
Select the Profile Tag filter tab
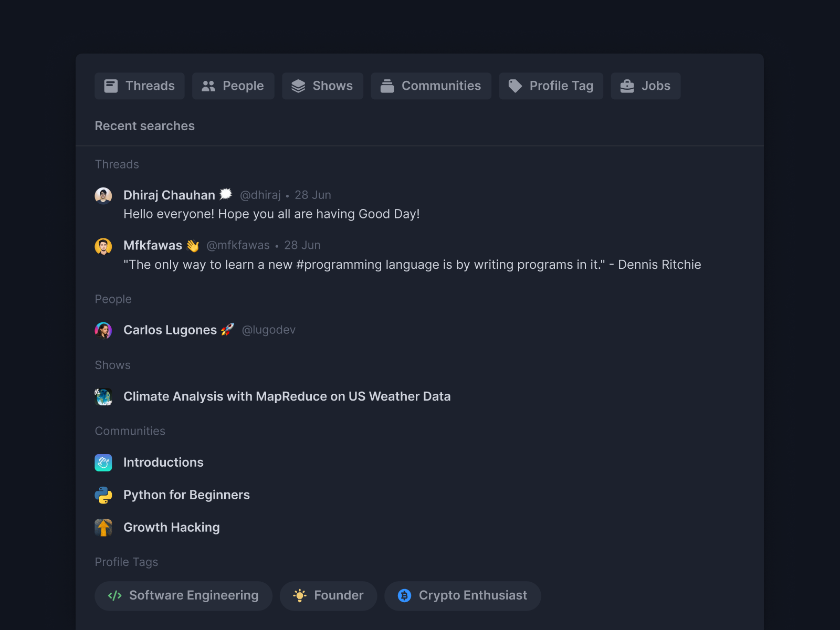click(551, 86)
